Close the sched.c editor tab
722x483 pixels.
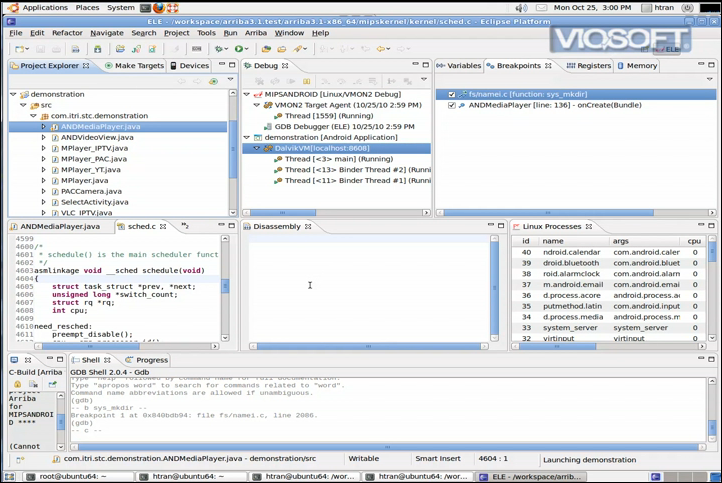click(163, 227)
